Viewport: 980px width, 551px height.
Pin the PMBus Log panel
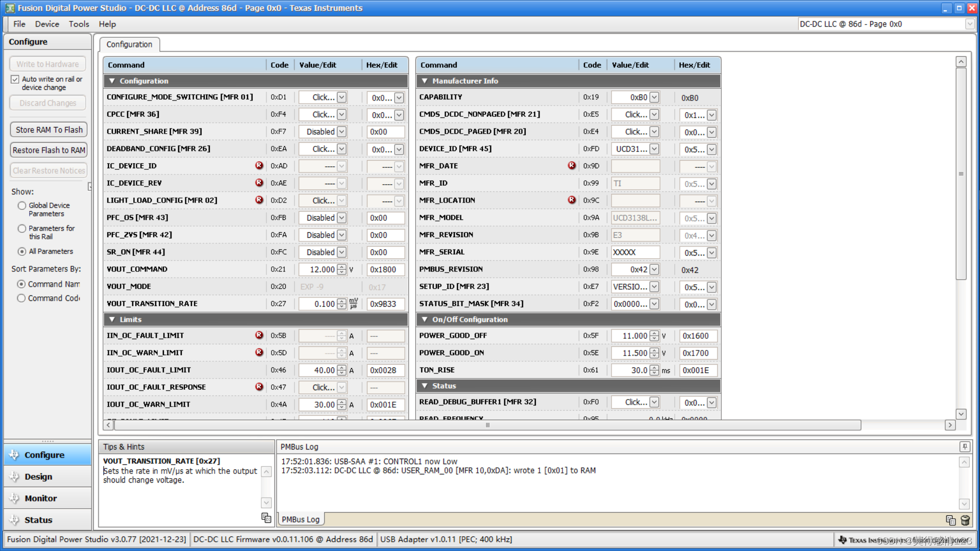(964, 446)
